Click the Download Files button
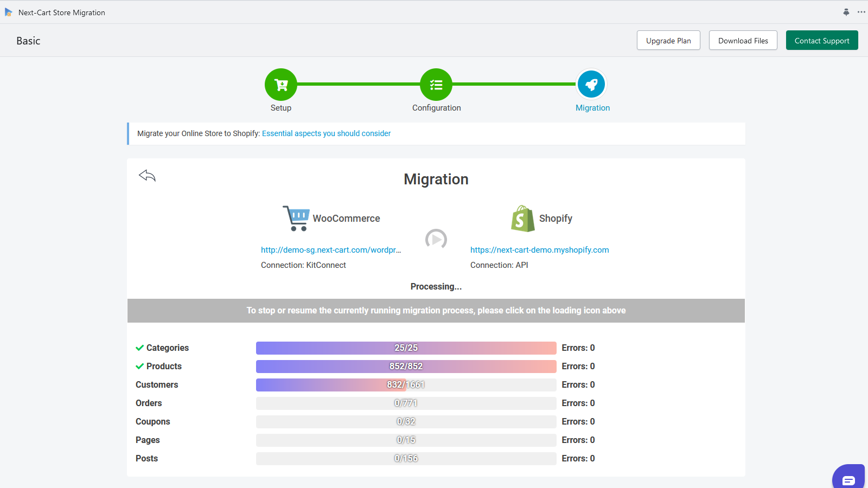Image resolution: width=868 pixels, height=488 pixels. (743, 40)
